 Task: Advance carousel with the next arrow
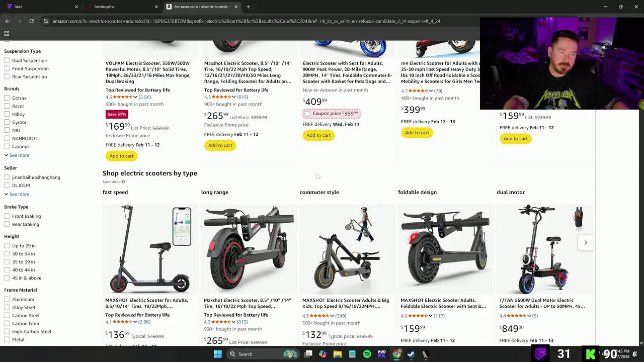(x=586, y=242)
